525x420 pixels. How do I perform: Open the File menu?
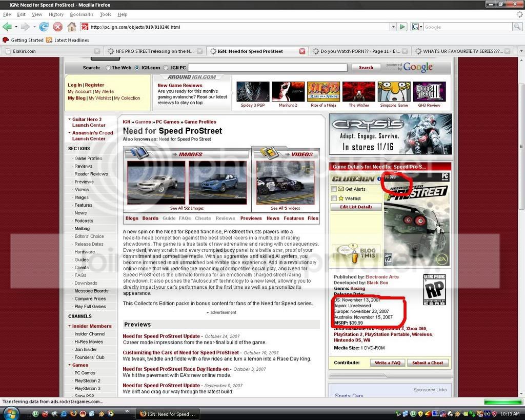[7, 14]
